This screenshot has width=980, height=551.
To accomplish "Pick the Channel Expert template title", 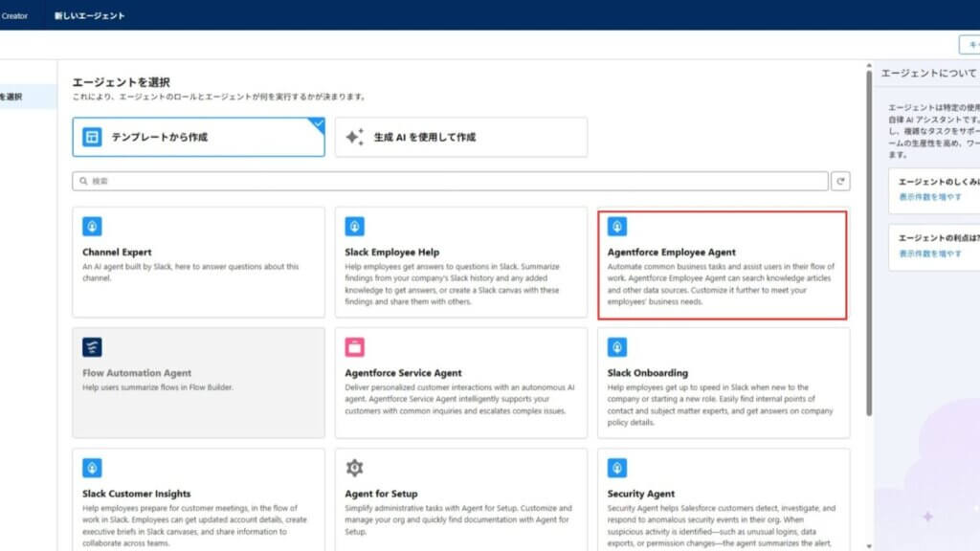I will (117, 253).
